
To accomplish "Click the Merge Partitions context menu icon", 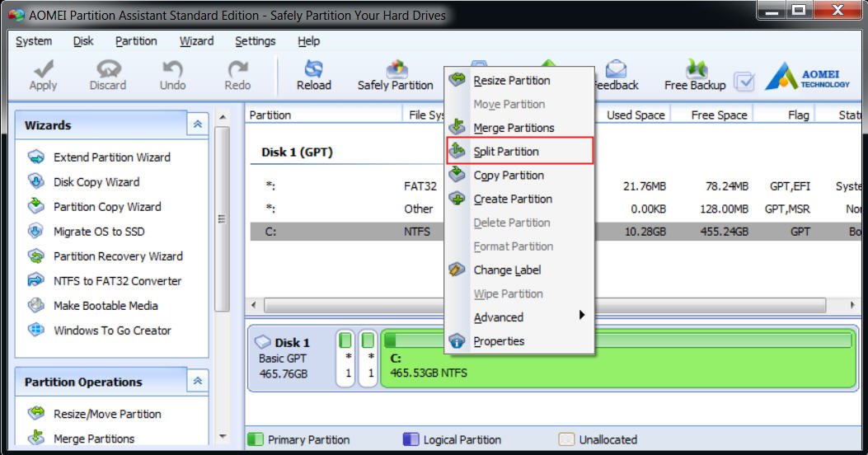I will pos(457,127).
